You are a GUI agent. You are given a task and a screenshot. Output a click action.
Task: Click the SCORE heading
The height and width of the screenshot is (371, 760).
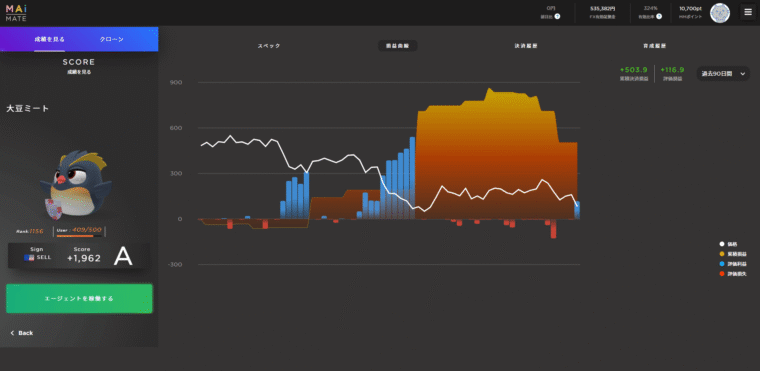click(x=79, y=62)
